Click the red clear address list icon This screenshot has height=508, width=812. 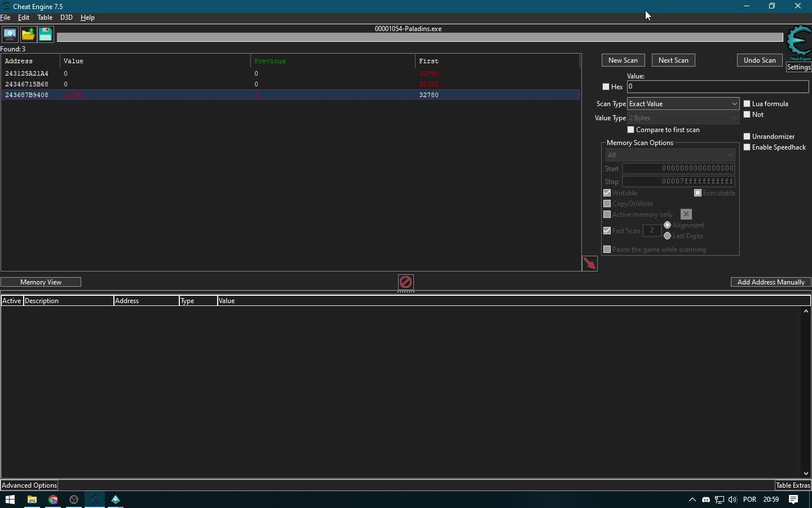click(405, 282)
